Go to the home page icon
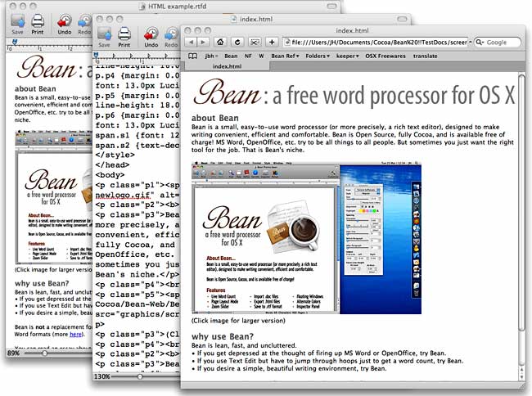 pos(220,42)
